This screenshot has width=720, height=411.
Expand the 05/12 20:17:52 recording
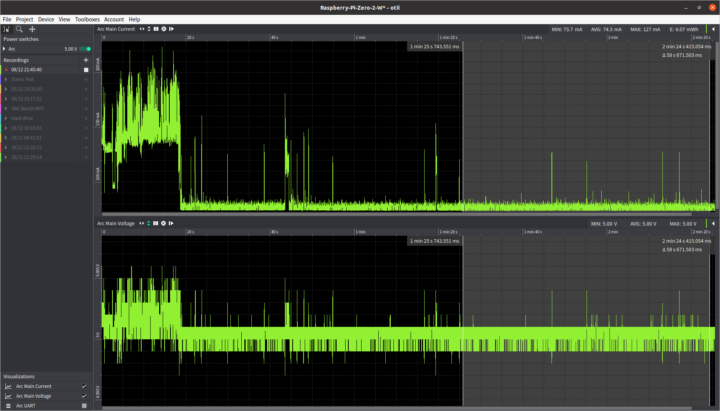pyautogui.click(x=6, y=99)
